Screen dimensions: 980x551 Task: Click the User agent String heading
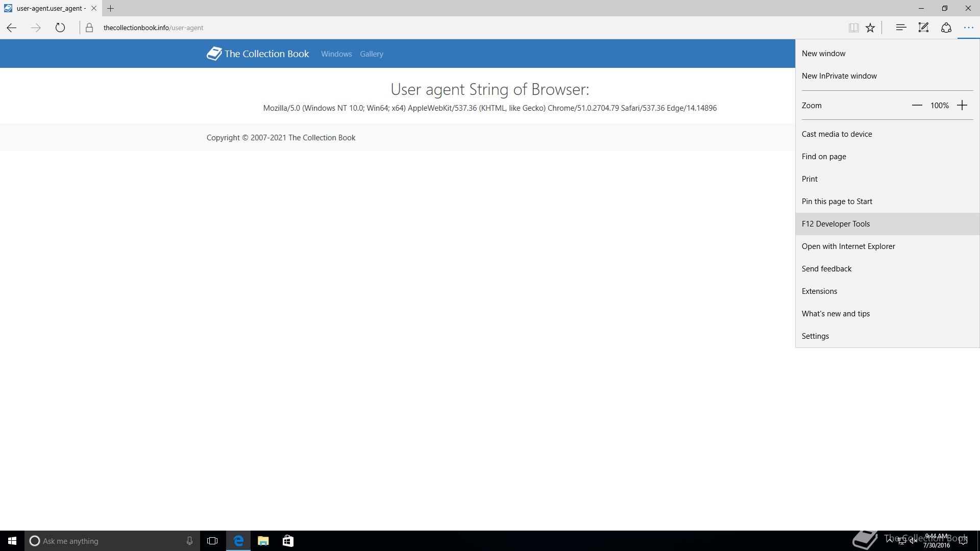(x=490, y=89)
